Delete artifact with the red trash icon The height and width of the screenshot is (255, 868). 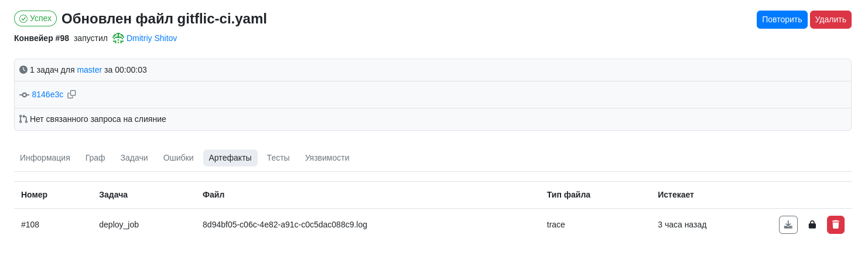pyautogui.click(x=836, y=225)
